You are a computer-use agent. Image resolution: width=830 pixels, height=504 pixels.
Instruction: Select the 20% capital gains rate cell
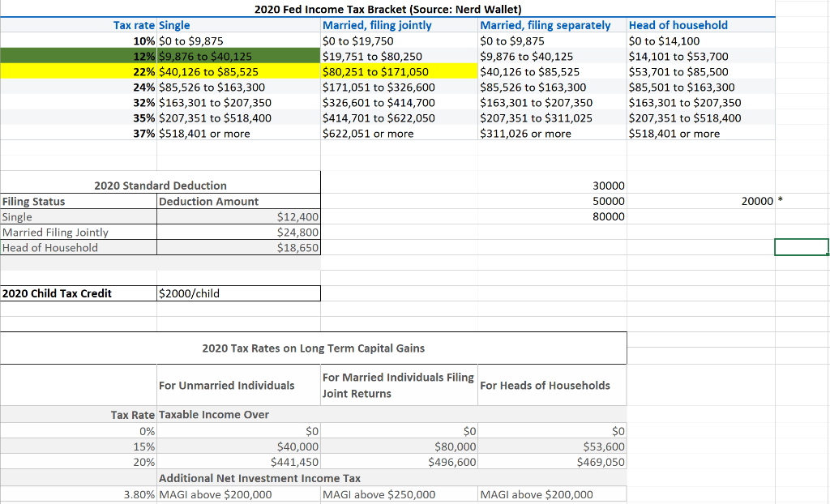(x=79, y=462)
